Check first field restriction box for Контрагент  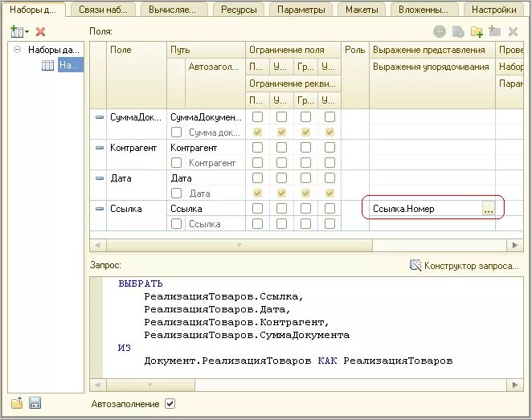point(257,148)
